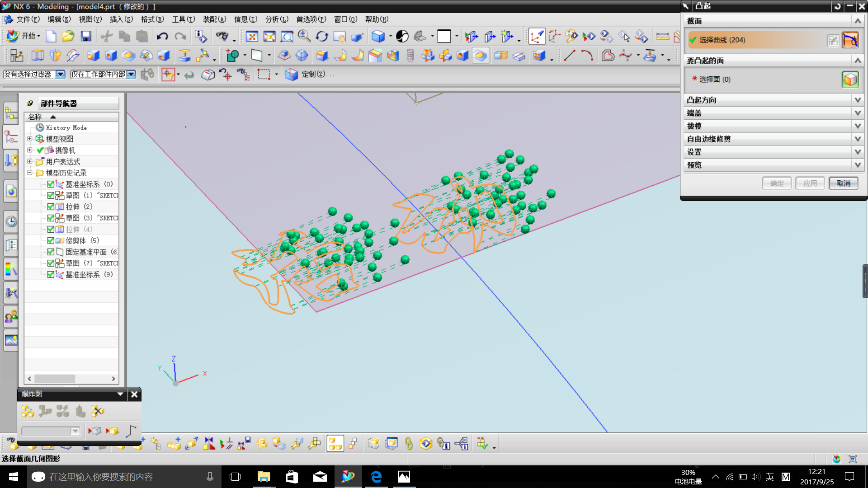
Task: Click the shaded cube rendering style icon
Action: [x=378, y=37]
